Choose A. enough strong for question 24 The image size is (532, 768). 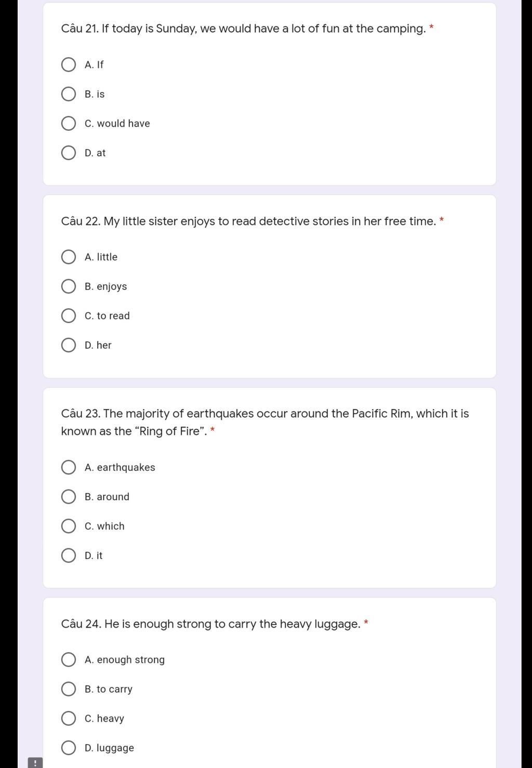(69, 660)
